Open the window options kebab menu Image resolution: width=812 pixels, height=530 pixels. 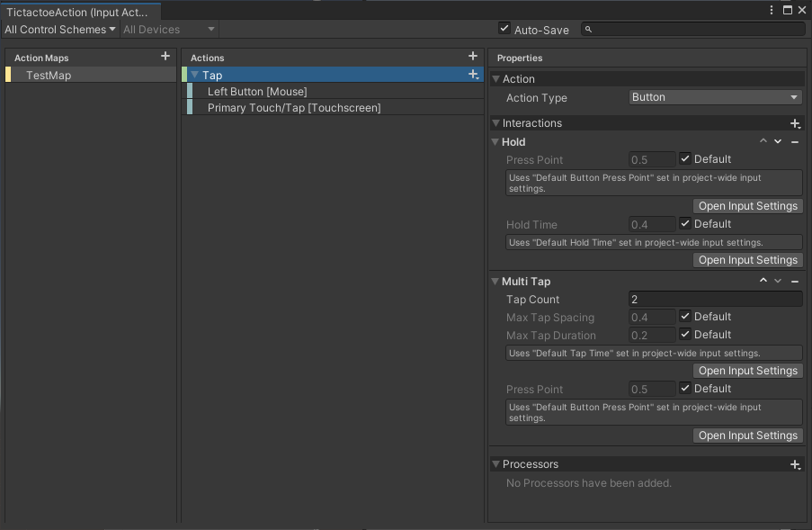[771, 8]
